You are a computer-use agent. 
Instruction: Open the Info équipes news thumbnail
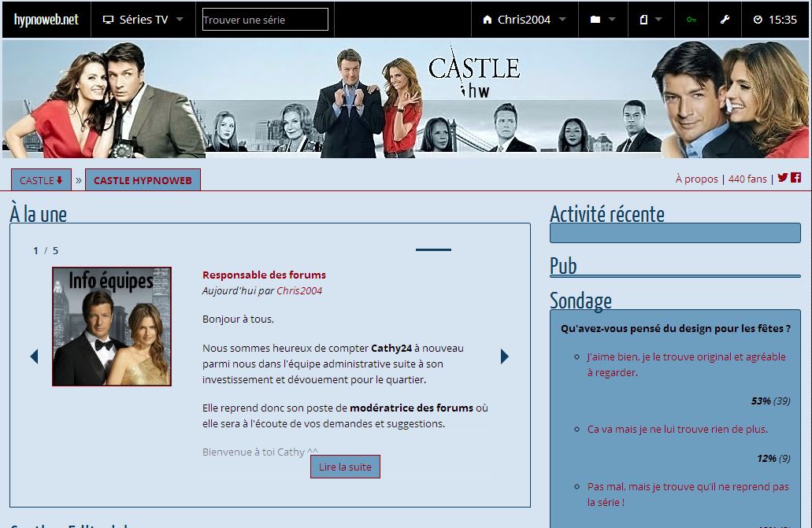coord(112,327)
